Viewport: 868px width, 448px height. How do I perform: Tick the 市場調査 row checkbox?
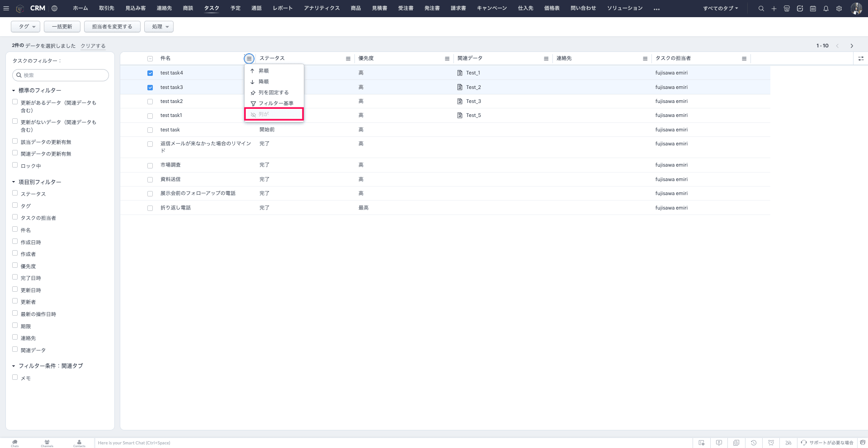[x=150, y=166]
